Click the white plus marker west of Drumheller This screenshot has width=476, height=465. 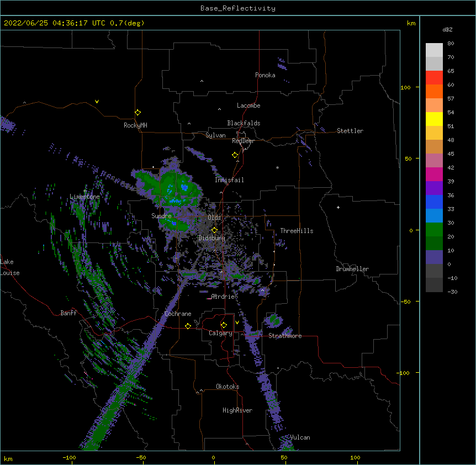(x=338, y=207)
